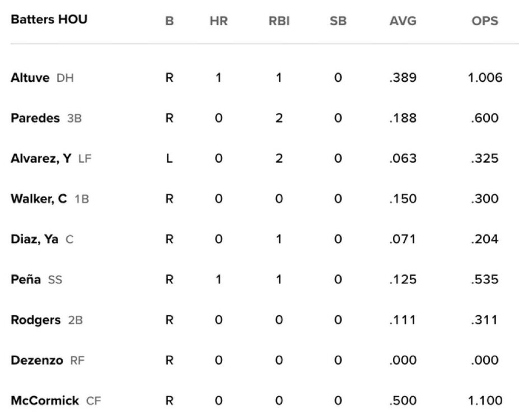The height and width of the screenshot is (420, 519).
Task: Sort by the HR column header
Action: 218,21
